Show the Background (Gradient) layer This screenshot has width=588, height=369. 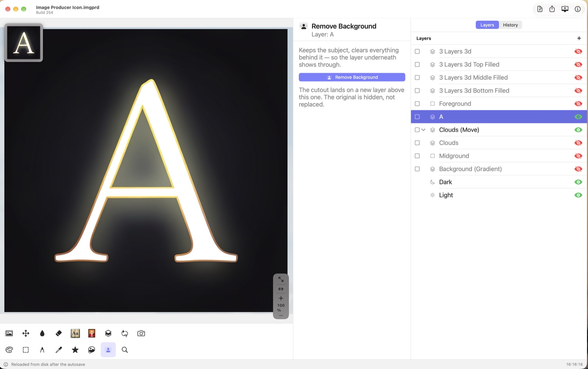click(x=578, y=169)
